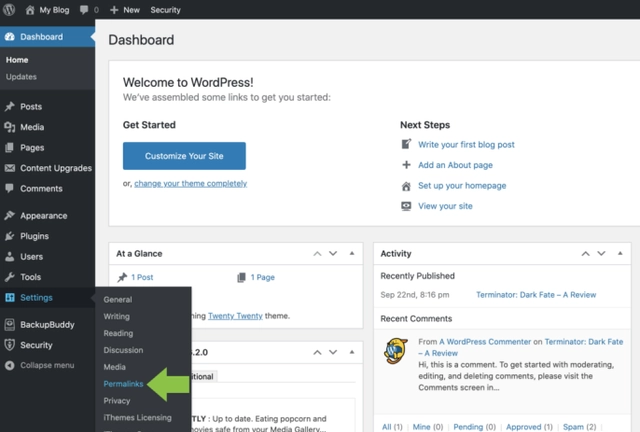Move the Activity panel down
The image size is (640, 432).
coord(598,254)
